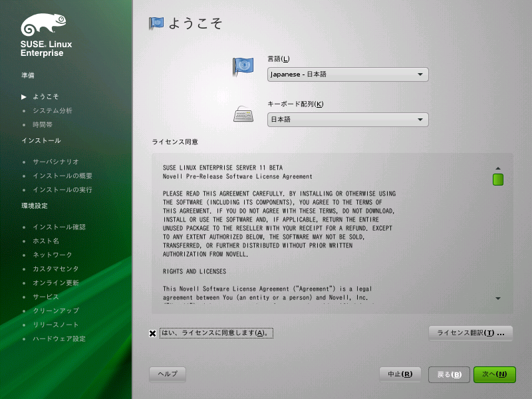532x399 pixels.
Task: Open the 言語 Japanese - 日本語 dropdown
Action: (348, 74)
